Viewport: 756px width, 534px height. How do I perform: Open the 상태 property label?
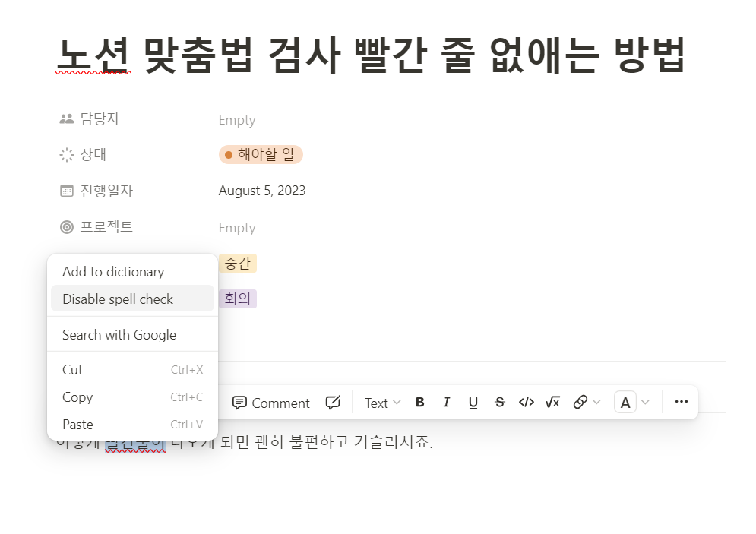93,155
